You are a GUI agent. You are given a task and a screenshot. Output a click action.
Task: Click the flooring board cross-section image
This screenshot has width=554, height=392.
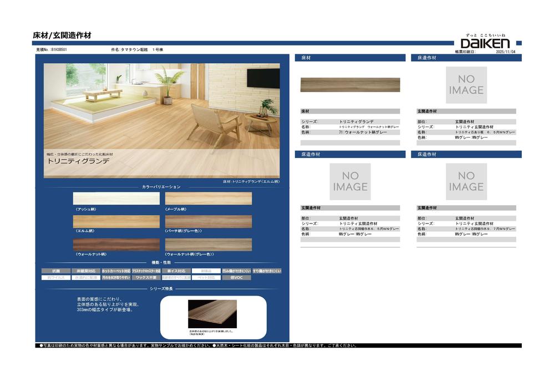tap(212, 315)
